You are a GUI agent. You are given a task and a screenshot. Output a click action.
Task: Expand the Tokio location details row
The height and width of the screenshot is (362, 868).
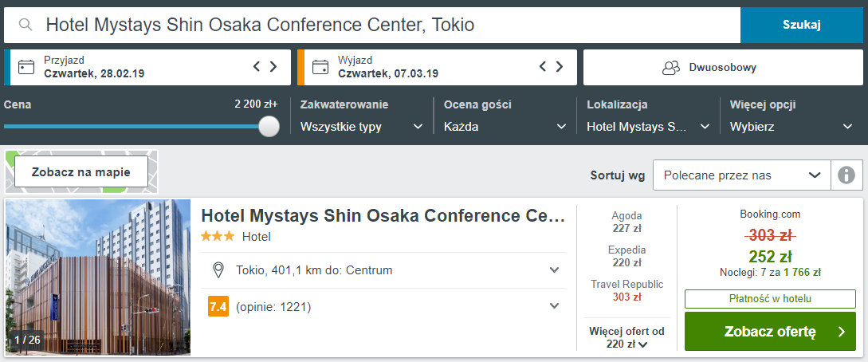[383, 270]
